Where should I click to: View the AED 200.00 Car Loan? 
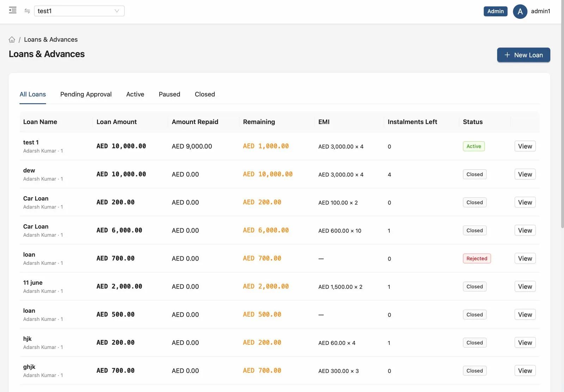tap(525, 203)
